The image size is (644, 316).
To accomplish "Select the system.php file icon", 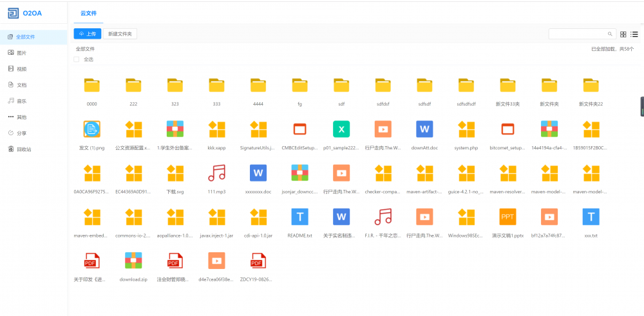I will [x=466, y=129].
